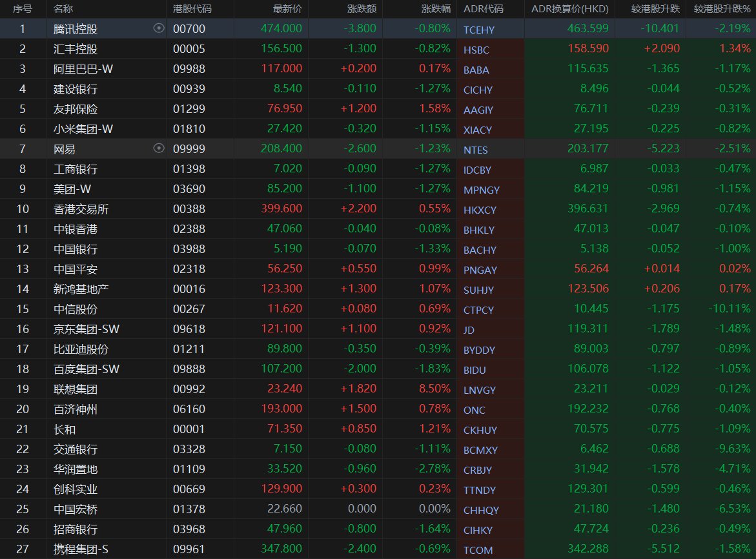
Task: Select the 携程集团-S row
Action: point(378,549)
